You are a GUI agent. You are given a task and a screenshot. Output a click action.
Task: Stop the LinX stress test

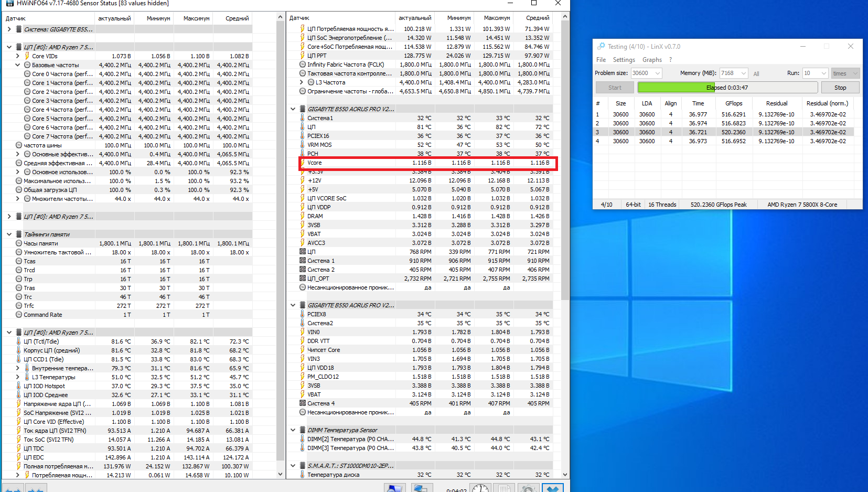(840, 88)
